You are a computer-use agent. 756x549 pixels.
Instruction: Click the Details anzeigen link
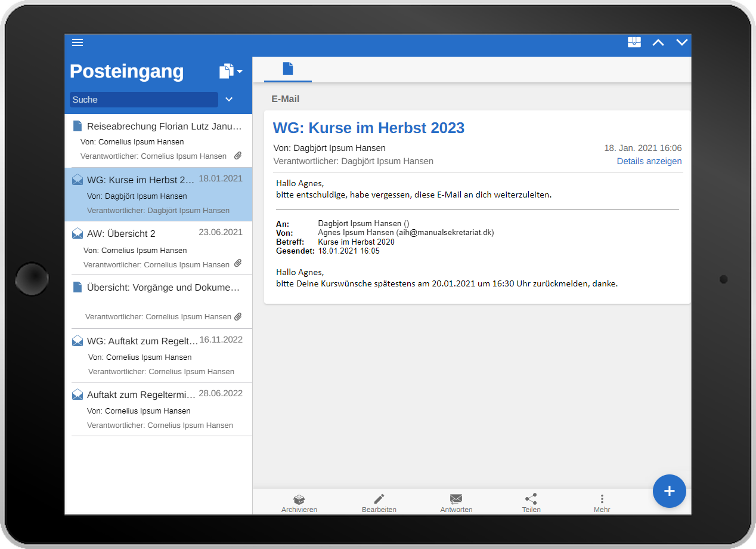coord(649,161)
